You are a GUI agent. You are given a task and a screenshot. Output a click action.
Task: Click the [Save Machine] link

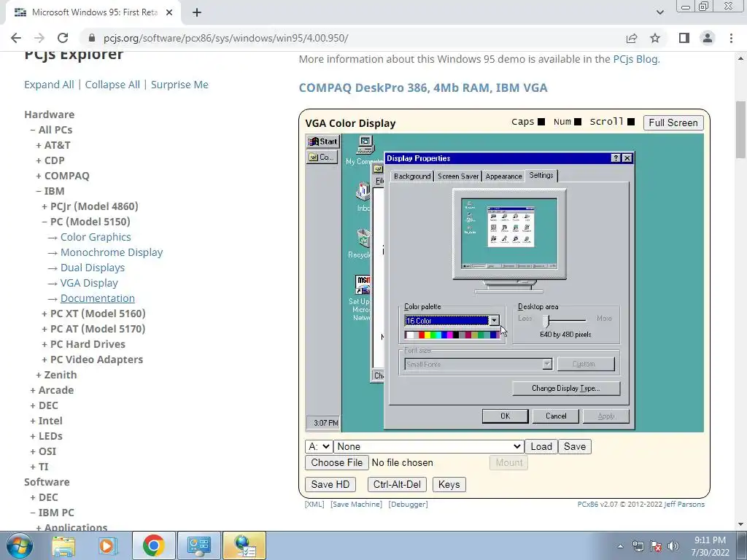coord(356,505)
